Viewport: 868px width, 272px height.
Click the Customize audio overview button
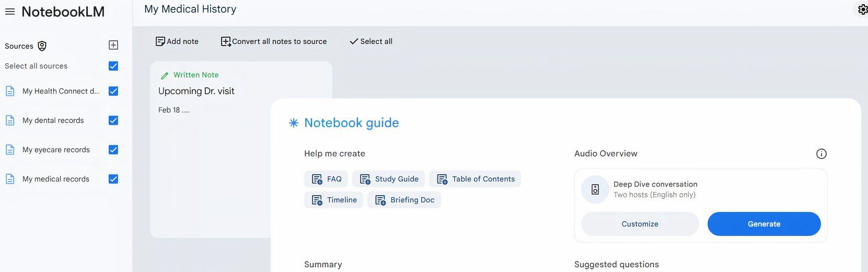640,224
